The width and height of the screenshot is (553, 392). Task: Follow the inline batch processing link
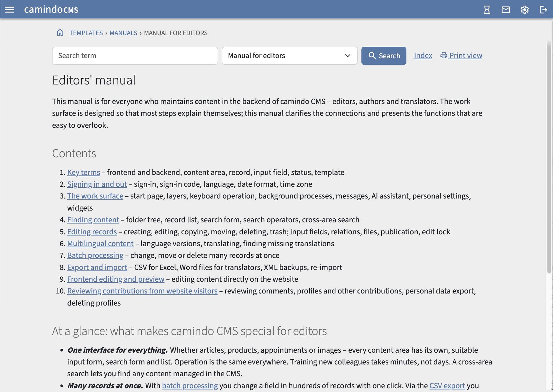point(190,386)
